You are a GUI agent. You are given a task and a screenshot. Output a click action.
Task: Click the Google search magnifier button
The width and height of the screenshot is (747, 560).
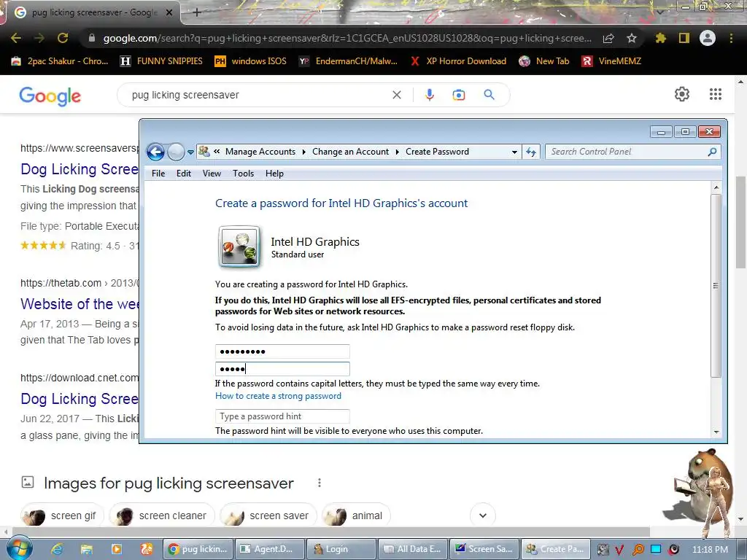tap(489, 95)
